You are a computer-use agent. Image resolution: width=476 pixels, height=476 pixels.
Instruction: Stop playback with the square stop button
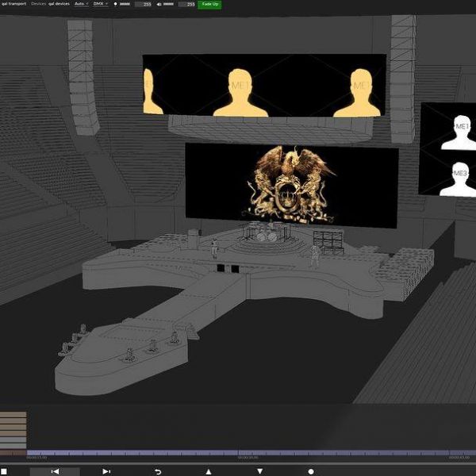4,471
